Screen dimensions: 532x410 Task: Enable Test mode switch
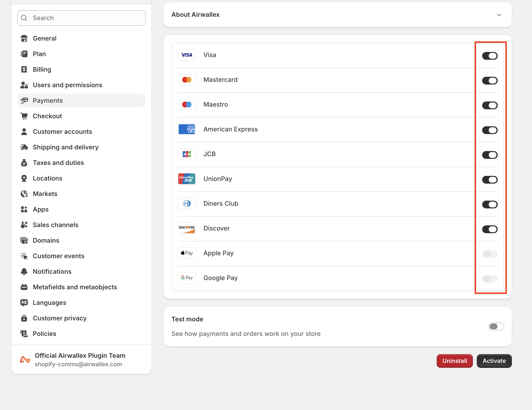pos(496,326)
